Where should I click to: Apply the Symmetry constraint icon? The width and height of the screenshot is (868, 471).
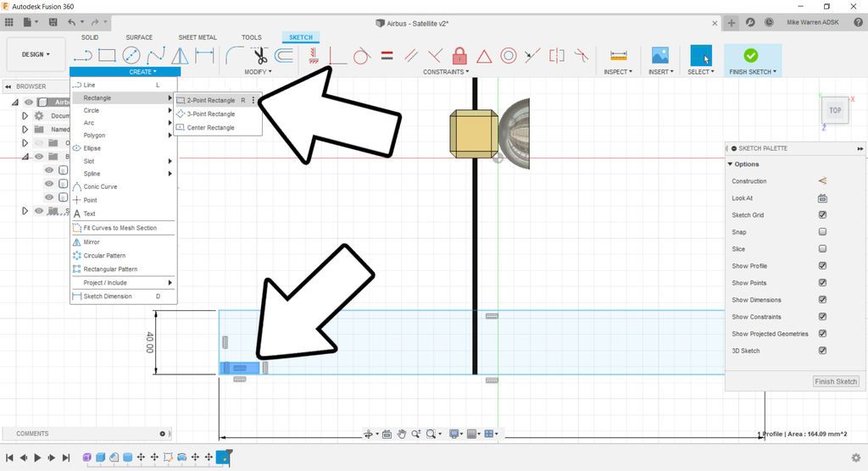point(556,55)
